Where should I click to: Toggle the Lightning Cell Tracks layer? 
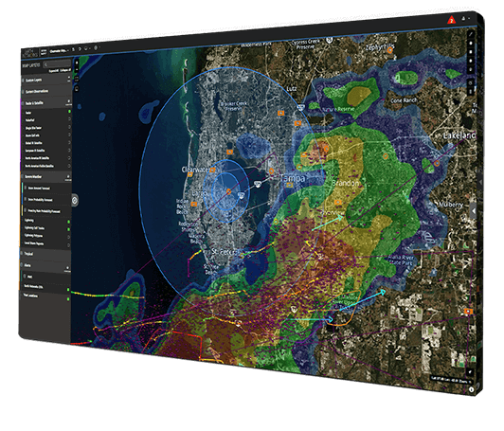click(69, 229)
